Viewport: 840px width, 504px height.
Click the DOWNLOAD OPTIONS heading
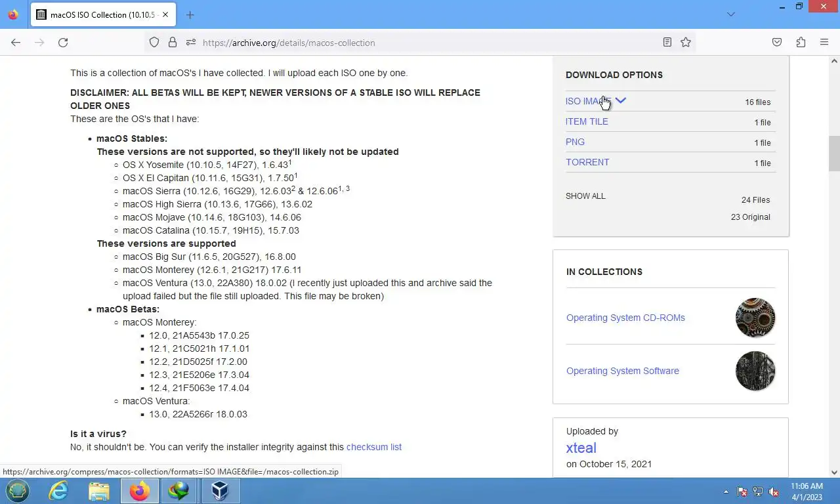click(x=614, y=75)
